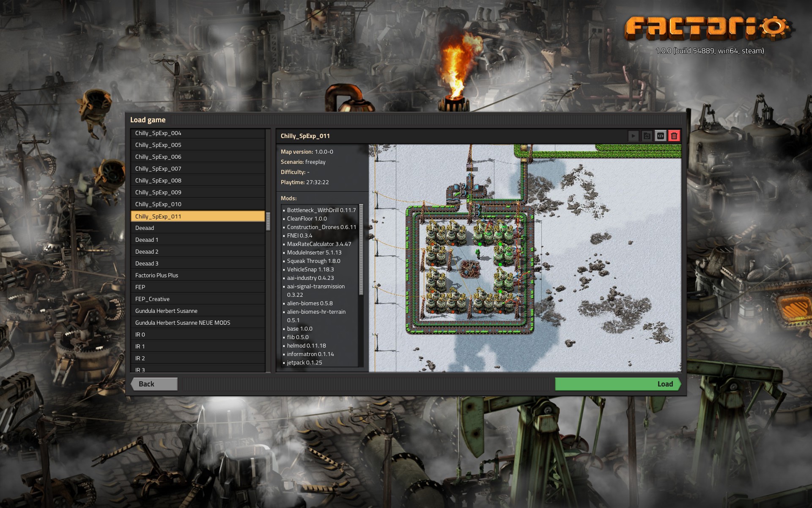Click the Construction_Drones 0.6.11 mod entry

pos(321,227)
